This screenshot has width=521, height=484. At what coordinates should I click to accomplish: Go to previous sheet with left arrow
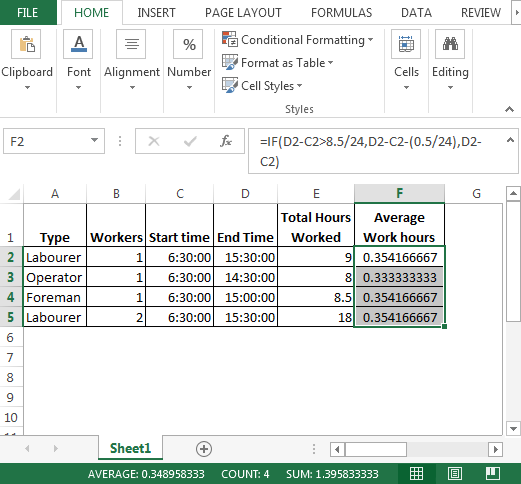click(x=27, y=449)
